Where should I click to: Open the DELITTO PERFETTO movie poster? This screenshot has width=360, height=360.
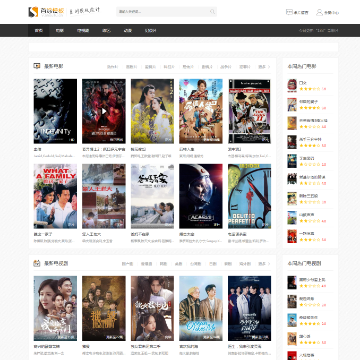249,196
